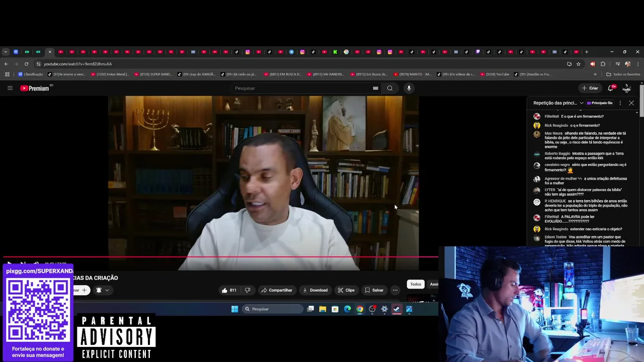644x362 pixels.
Task: Create a clip with Clipe
Action: coord(346,290)
